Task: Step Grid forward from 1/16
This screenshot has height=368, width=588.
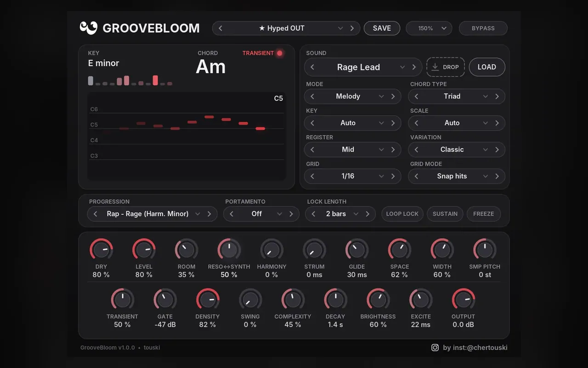Action: point(393,176)
